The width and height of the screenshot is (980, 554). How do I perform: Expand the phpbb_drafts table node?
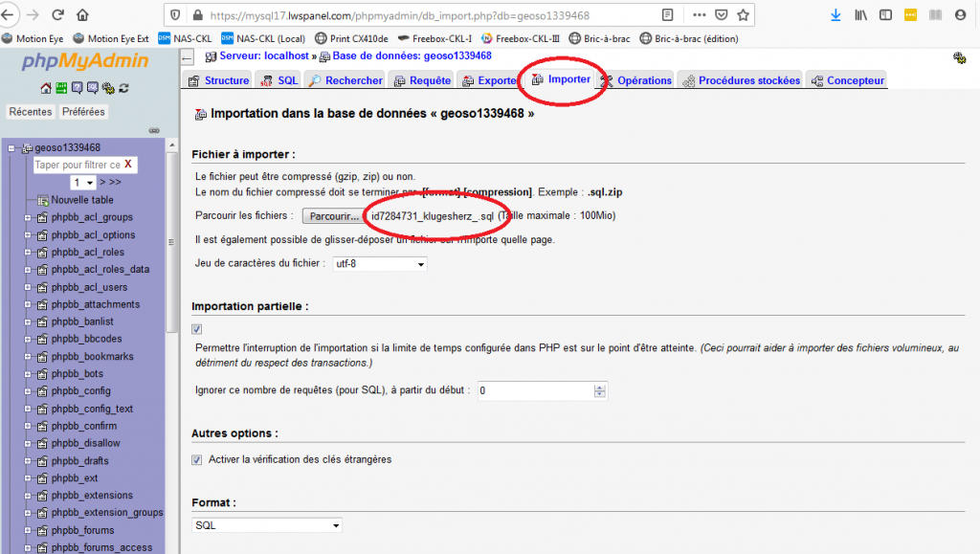pyautogui.click(x=28, y=461)
